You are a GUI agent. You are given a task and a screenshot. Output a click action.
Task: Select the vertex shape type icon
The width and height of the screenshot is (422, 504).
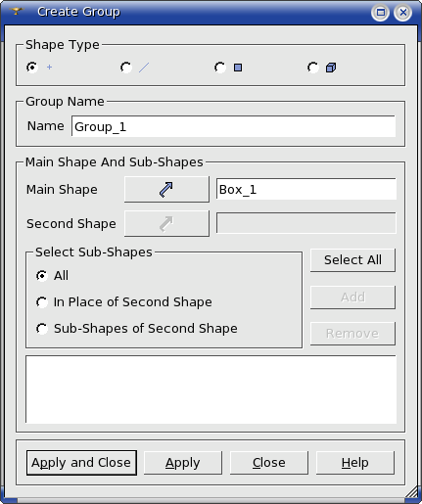tap(49, 68)
